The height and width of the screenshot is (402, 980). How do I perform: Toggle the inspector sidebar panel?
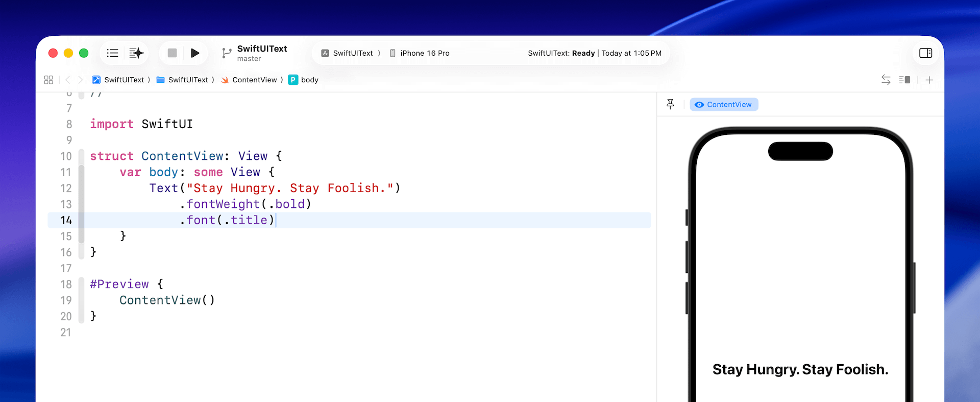point(925,53)
